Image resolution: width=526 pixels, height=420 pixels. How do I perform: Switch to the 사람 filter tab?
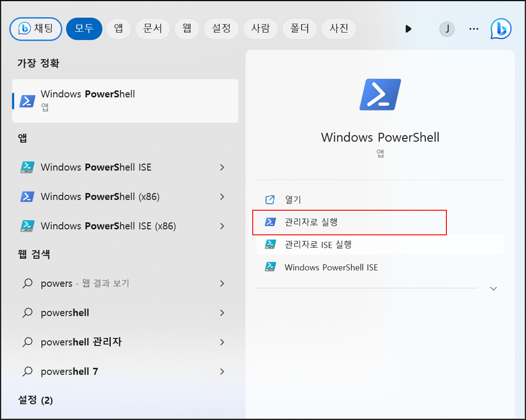pyautogui.click(x=261, y=29)
